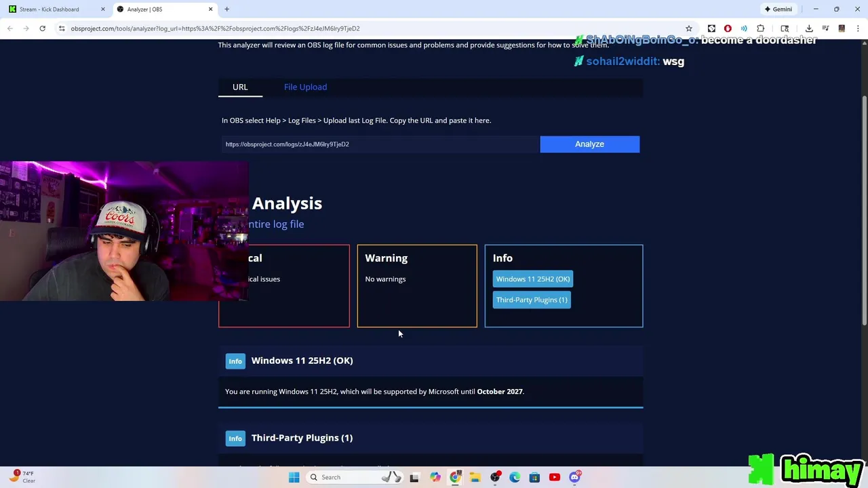Image resolution: width=868 pixels, height=488 pixels.
Task: Click the Chrome taskbar icon
Action: pyautogui.click(x=455, y=477)
